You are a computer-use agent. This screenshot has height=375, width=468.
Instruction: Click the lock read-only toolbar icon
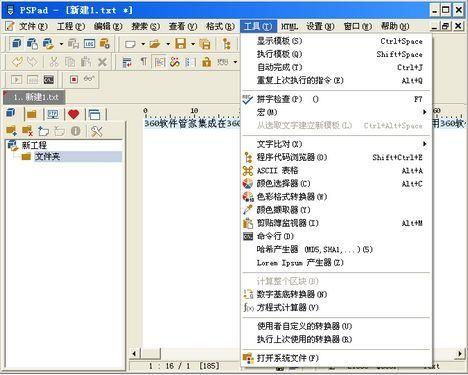click(207, 62)
